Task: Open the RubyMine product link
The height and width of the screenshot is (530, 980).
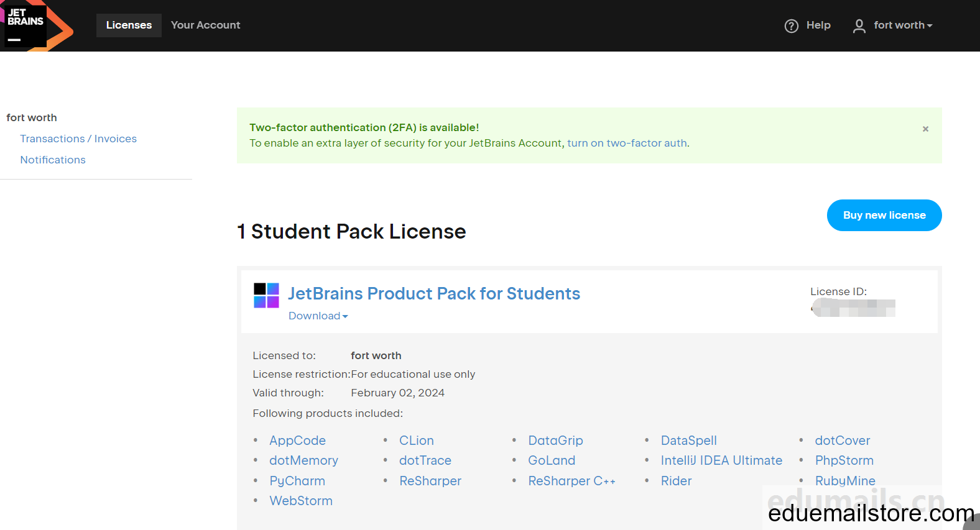Action: pyautogui.click(x=845, y=481)
